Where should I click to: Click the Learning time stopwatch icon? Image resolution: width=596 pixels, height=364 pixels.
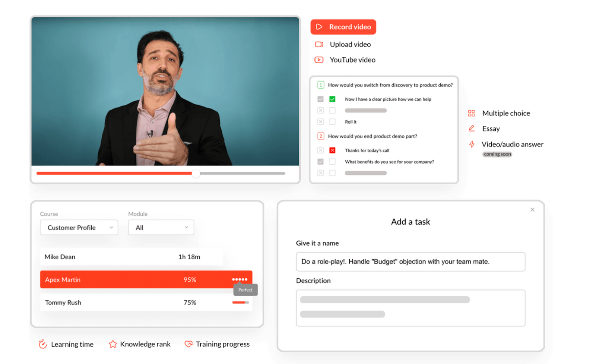tap(43, 344)
